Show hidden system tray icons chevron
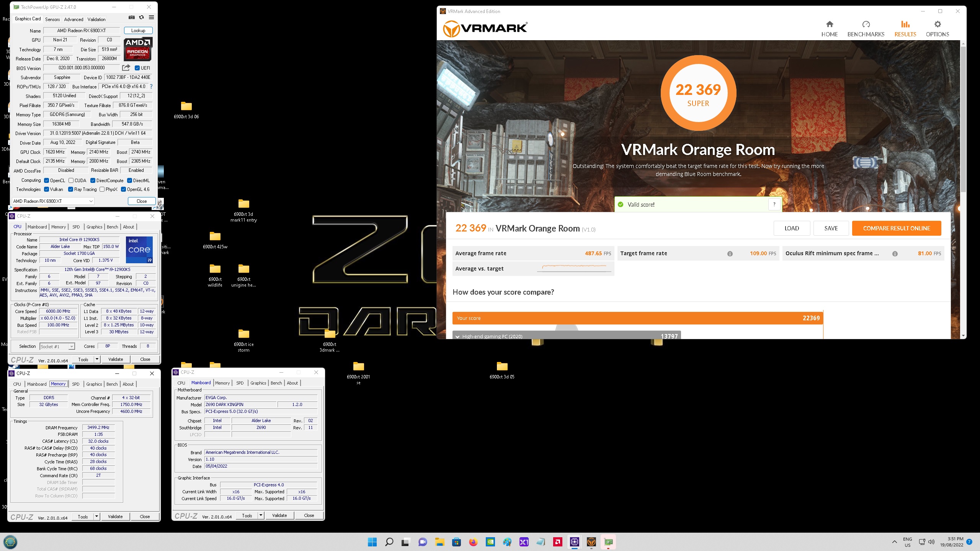This screenshot has width=980, height=551. (x=894, y=542)
